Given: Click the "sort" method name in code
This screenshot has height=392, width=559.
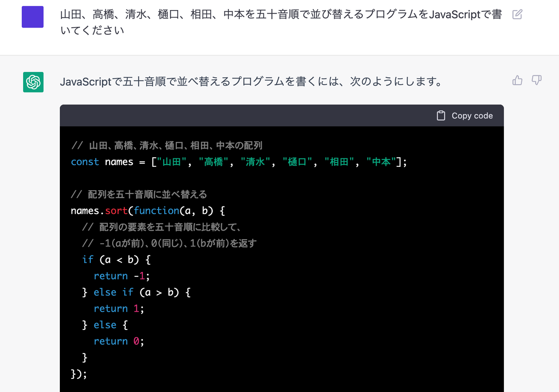Looking at the screenshot, I should [116, 211].
